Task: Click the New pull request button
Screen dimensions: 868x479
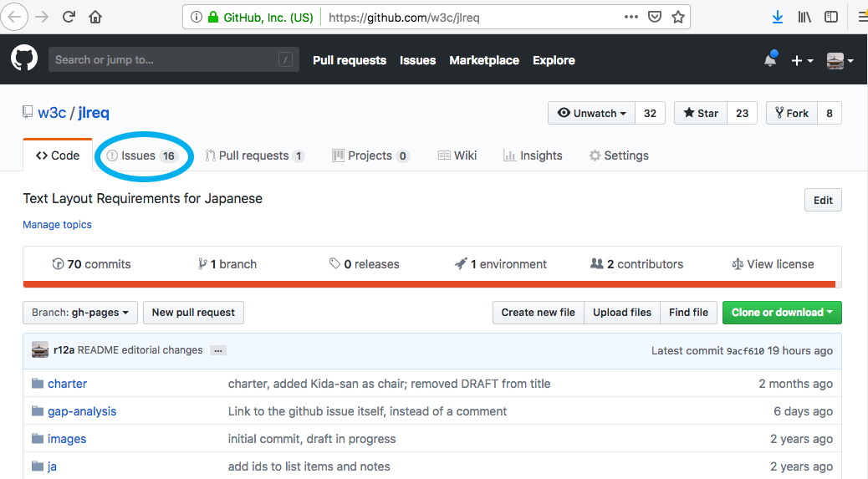Action: (x=193, y=313)
